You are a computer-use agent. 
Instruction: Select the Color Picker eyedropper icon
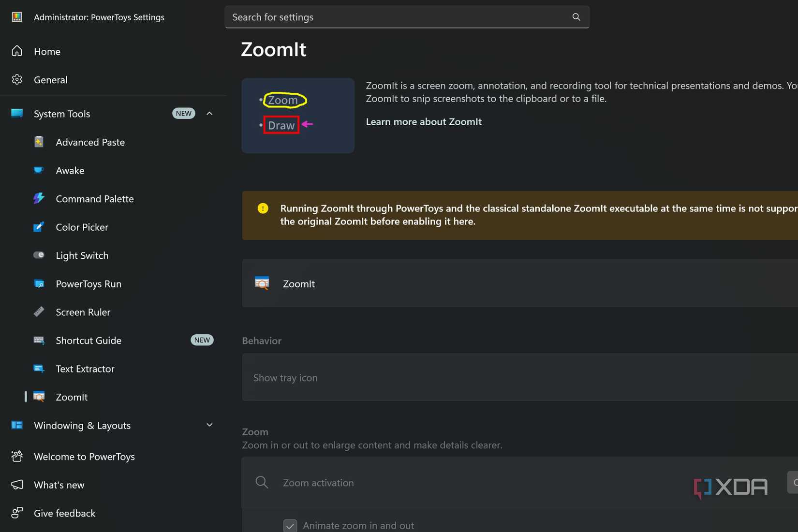coord(39,227)
